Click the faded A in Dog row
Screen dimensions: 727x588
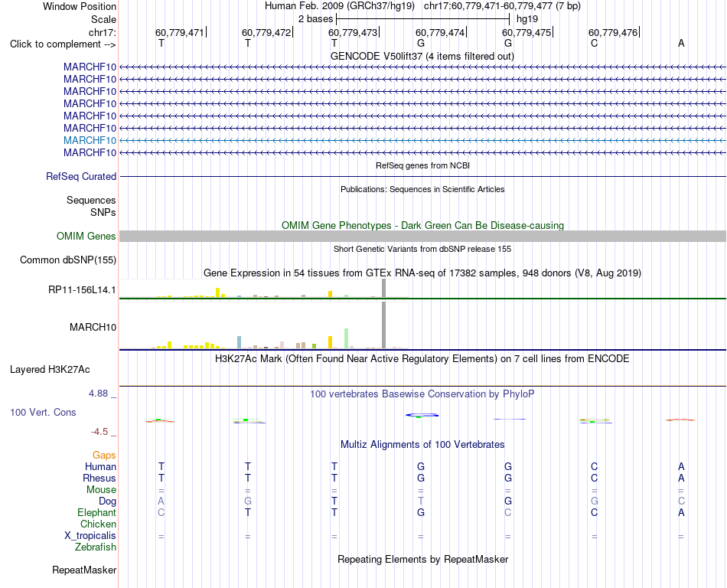161,501
